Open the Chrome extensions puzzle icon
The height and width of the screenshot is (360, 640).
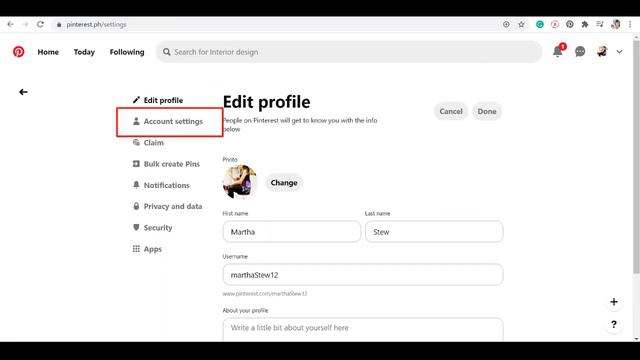click(x=584, y=24)
